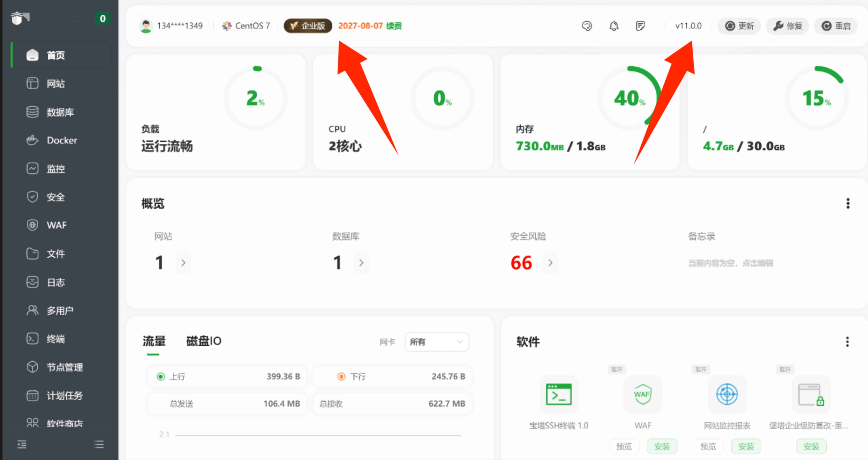Open the 网站监控报表 radar icon

tap(727, 394)
